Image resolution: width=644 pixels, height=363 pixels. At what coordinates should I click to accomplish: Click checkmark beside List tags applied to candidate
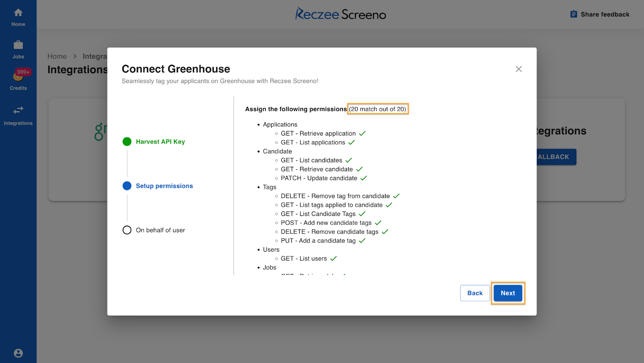389,205
